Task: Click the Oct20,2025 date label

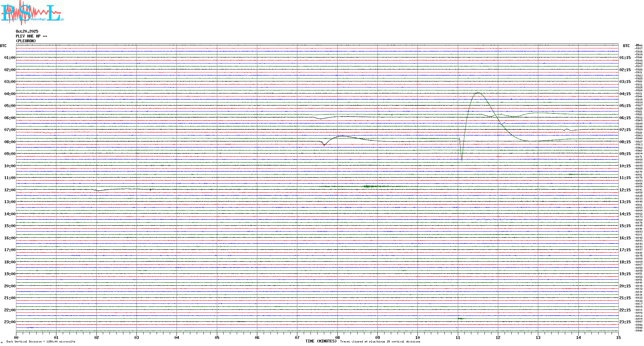Action: click(27, 31)
